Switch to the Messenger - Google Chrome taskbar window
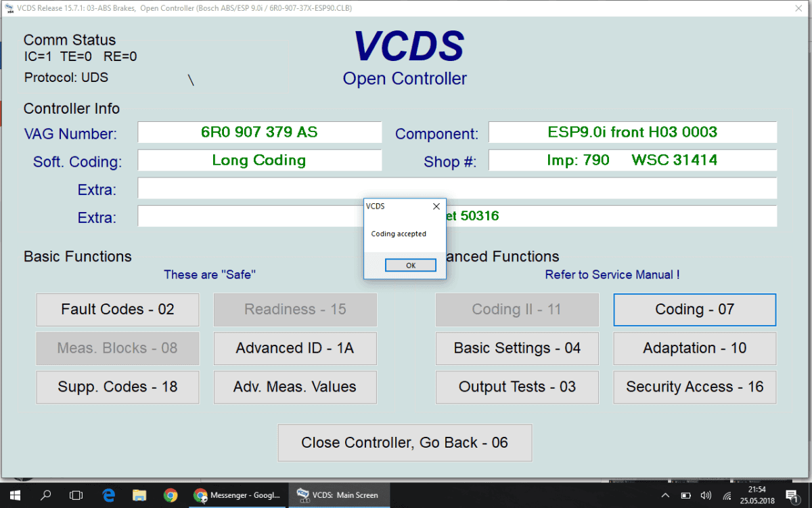The height and width of the screenshot is (508, 812). tap(237, 495)
